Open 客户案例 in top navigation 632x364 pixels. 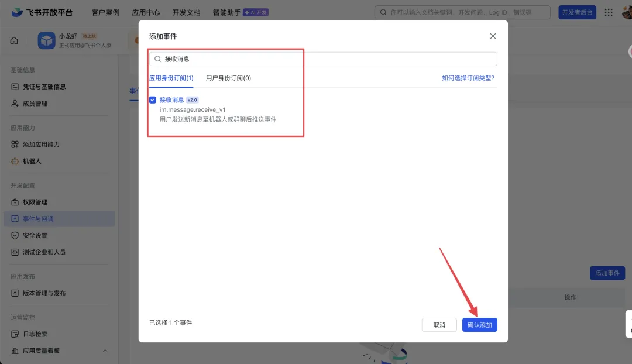[105, 12]
